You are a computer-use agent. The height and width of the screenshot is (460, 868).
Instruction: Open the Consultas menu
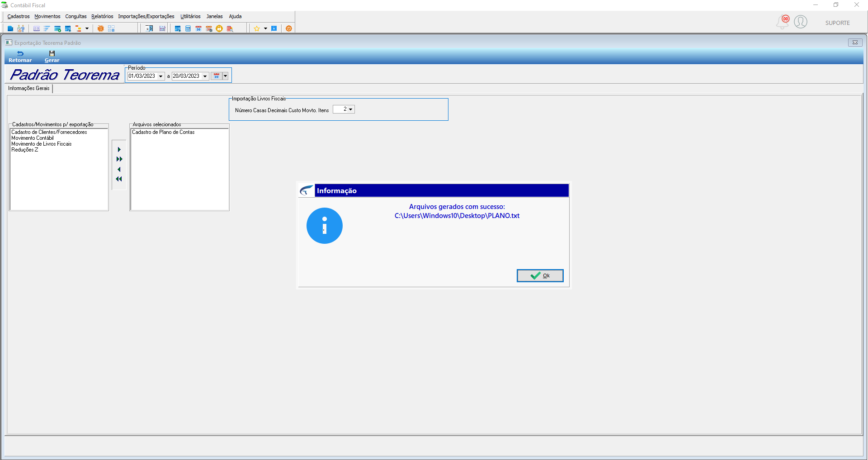pos(76,16)
